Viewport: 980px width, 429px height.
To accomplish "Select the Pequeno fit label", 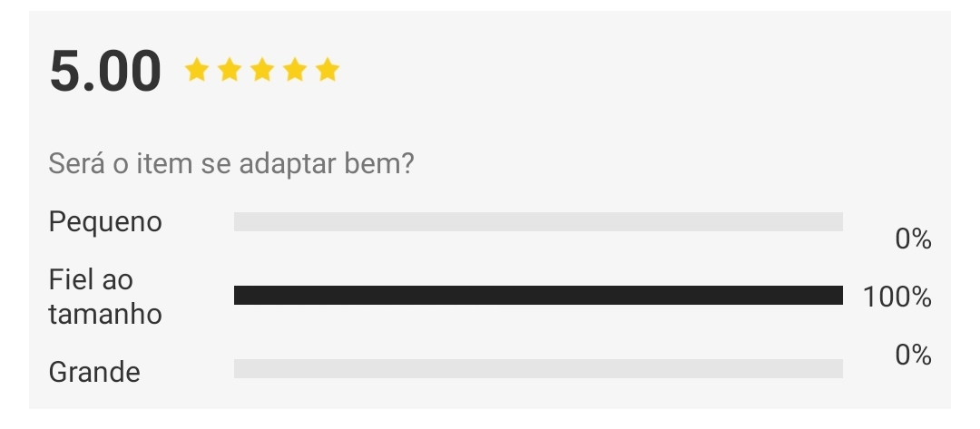I will [x=105, y=222].
